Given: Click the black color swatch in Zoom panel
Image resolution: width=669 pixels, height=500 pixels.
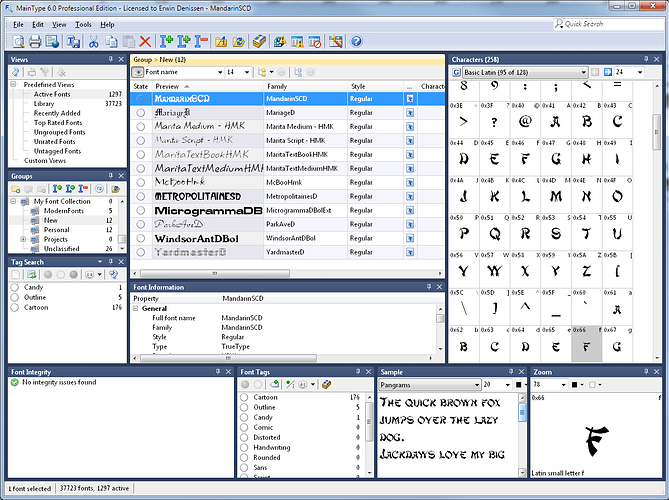Looking at the screenshot, I should [574, 384].
